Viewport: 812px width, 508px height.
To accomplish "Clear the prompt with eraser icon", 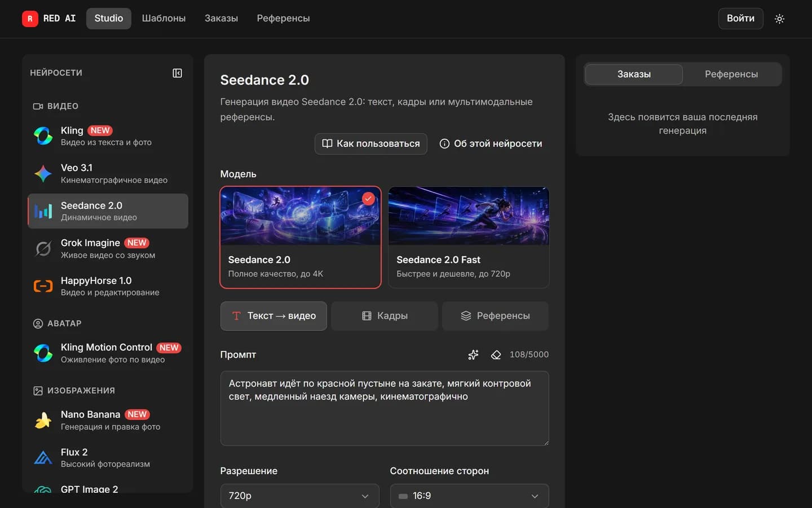I will point(496,354).
